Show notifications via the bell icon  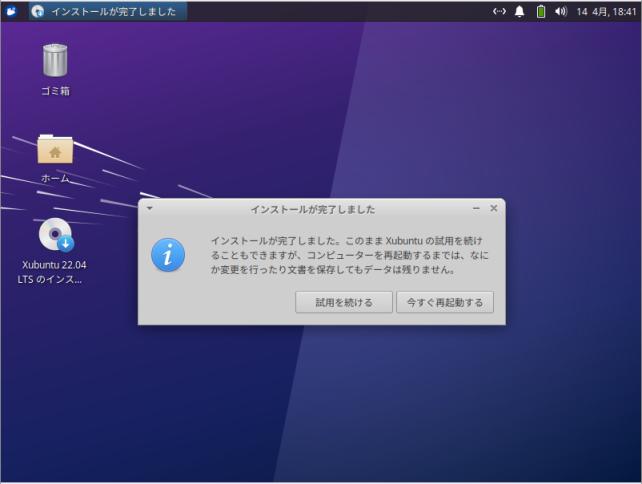[520, 11]
